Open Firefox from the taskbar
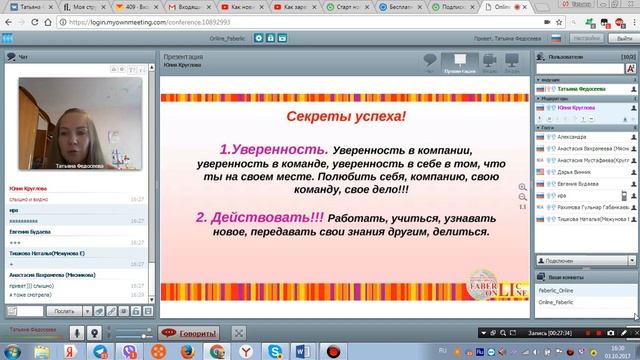The height and width of the screenshot is (360, 640). 187,351
